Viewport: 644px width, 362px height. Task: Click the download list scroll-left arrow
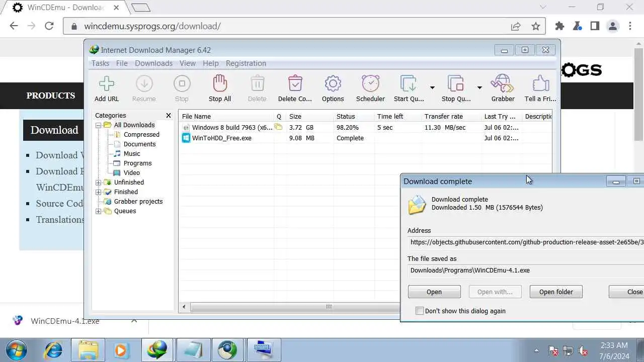184,307
